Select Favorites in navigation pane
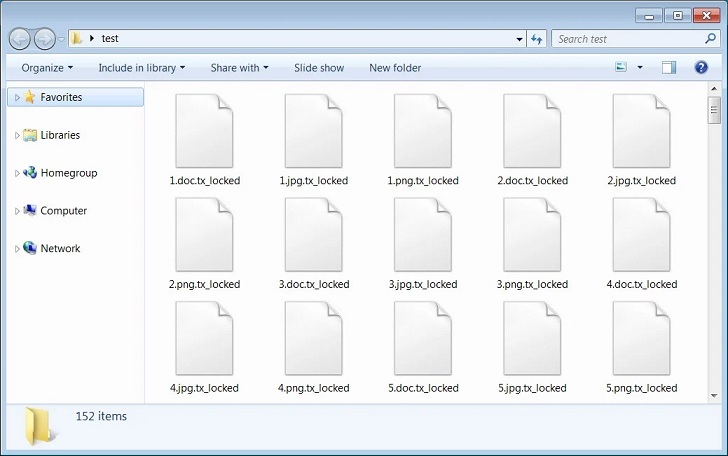 [x=75, y=97]
